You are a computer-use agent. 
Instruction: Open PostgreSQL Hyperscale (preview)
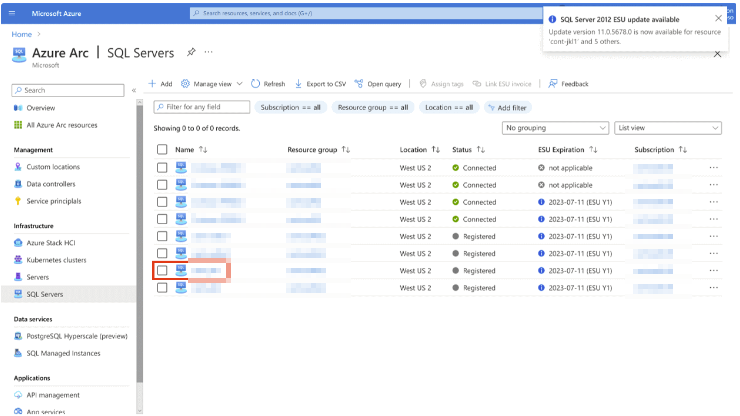tap(77, 336)
